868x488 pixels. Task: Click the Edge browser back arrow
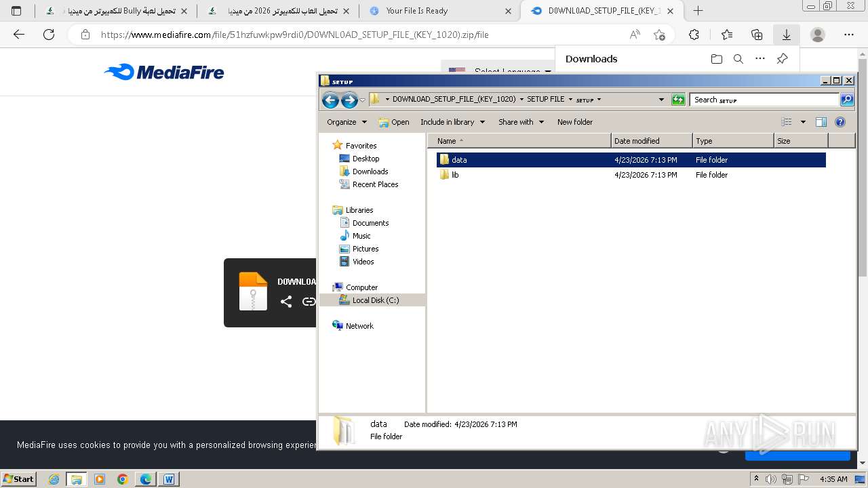pos(19,35)
